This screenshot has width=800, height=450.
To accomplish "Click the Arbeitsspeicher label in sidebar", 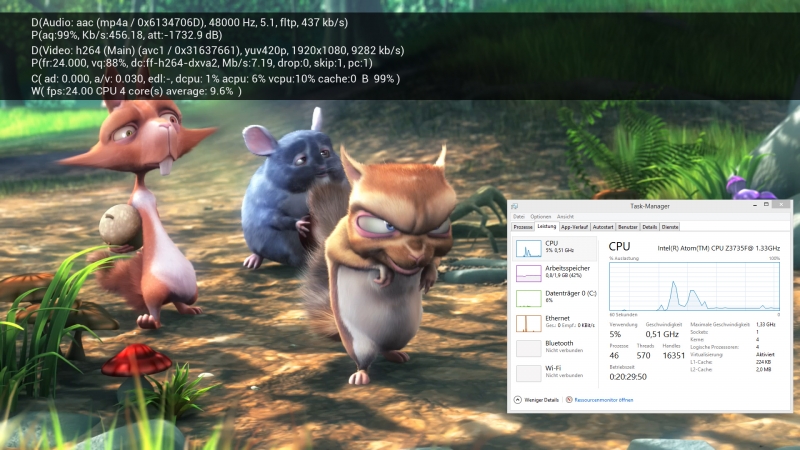I will point(567,268).
